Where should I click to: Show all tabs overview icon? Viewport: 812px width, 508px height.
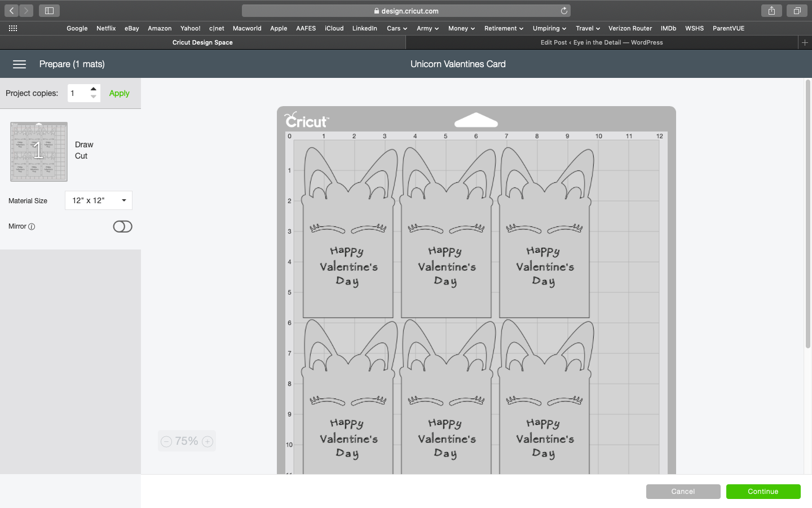click(797, 11)
